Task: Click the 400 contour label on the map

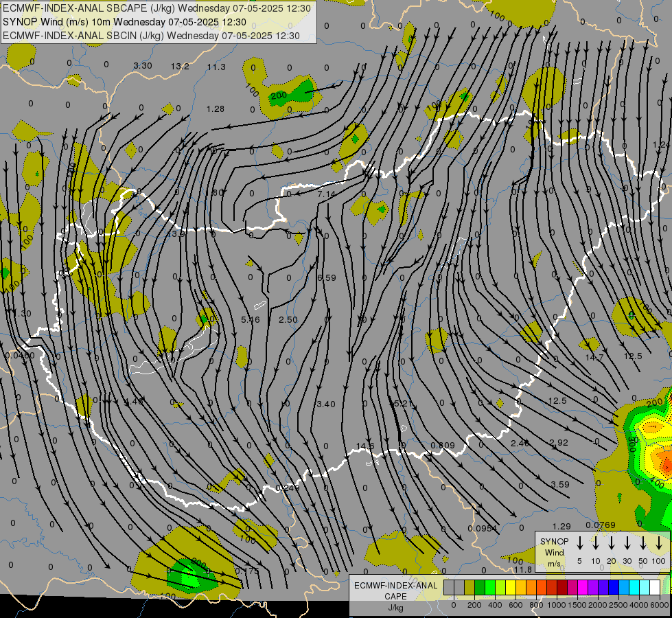Action: (656, 482)
